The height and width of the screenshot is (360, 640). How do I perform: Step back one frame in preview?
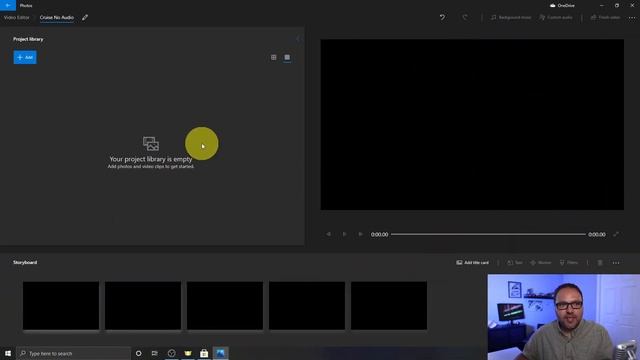click(x=329, y=234)
